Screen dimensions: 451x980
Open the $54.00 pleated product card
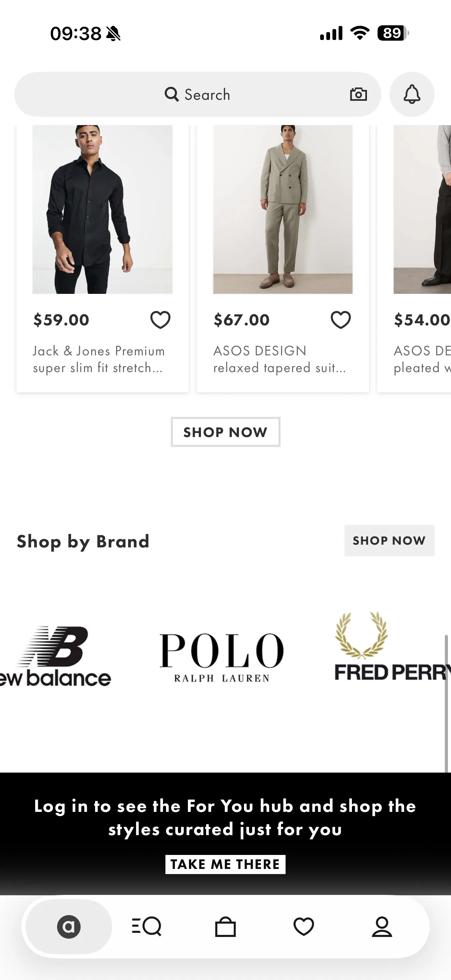(414, 259)
